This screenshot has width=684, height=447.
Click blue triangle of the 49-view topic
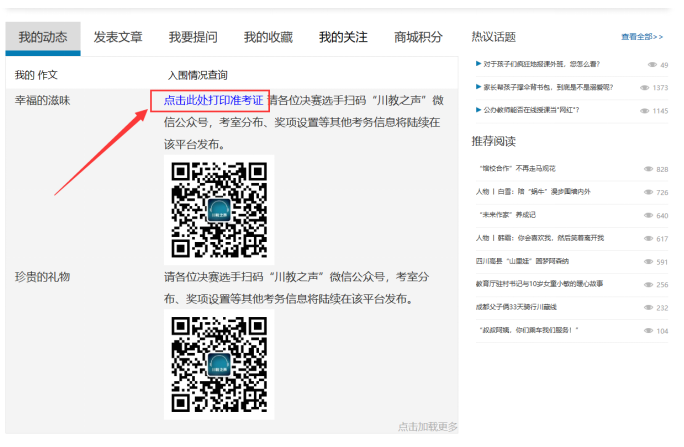click(479, 64)
